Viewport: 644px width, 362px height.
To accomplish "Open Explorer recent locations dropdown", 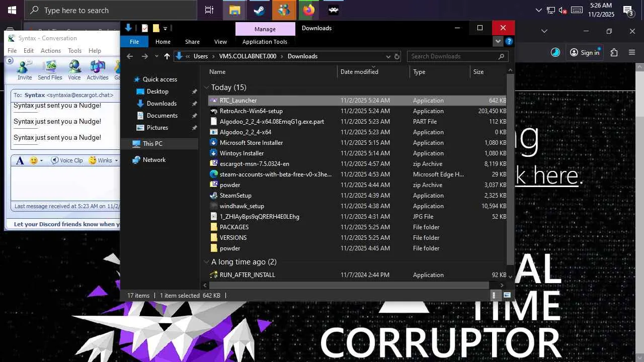I will pos(156,56).
